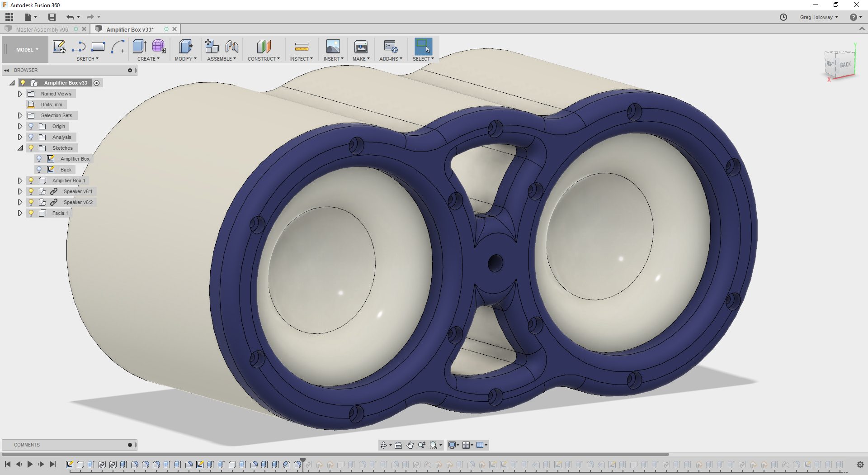The image size is (868, 475).
Task: Collapse the Sketches folder
Action: [20, 148]
